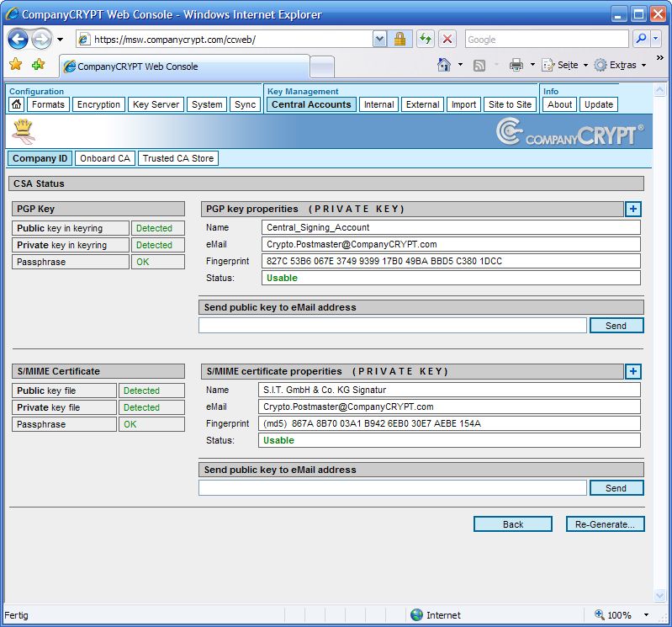Open the About info tab
672x627 pixels.
click(x=559, y=104)
